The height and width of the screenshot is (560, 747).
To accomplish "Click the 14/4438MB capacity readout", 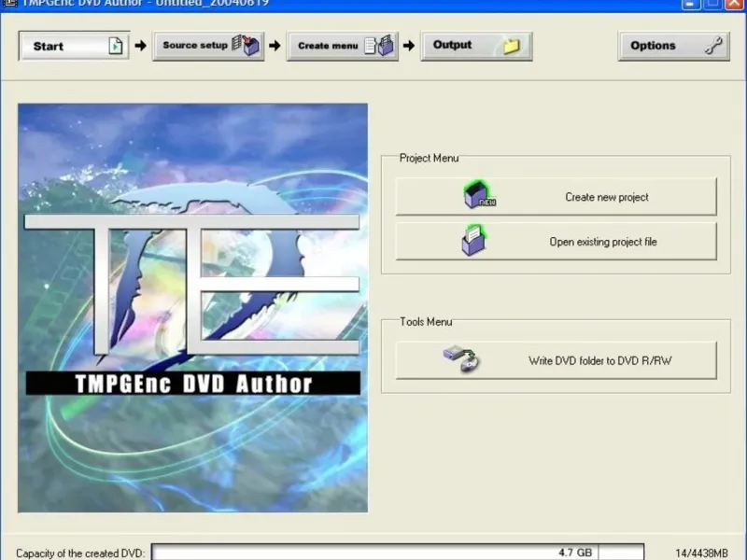I will [702, 553].
